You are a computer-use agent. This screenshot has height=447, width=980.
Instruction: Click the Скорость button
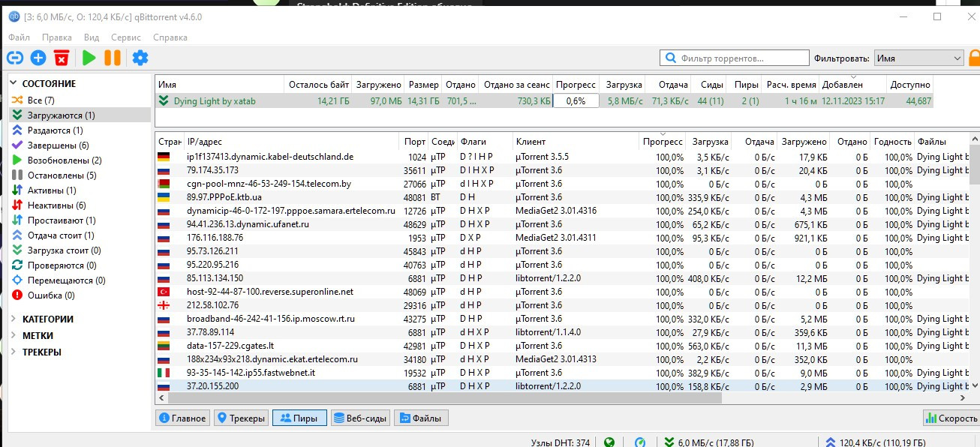pos(951,418)
